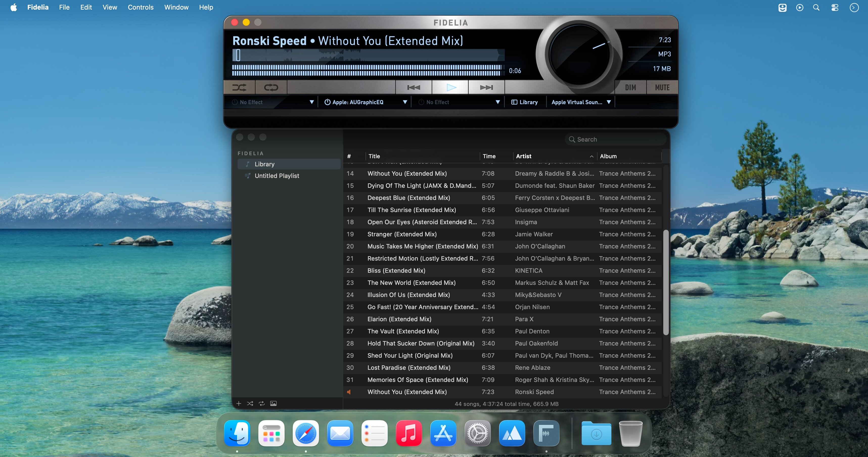The image size is (868, 457).
Task: Toggle the MUTE button
Action: tap(662, 88)
